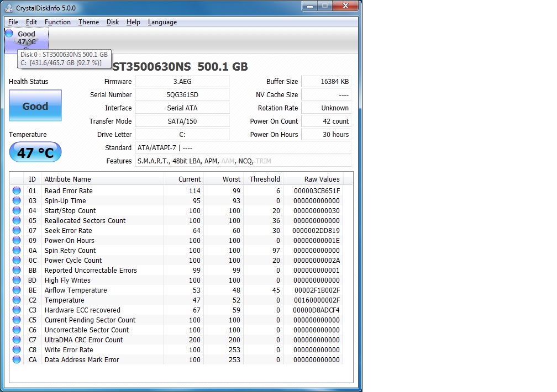Click the Current column header
557x392 pixels.
(183, 179)
